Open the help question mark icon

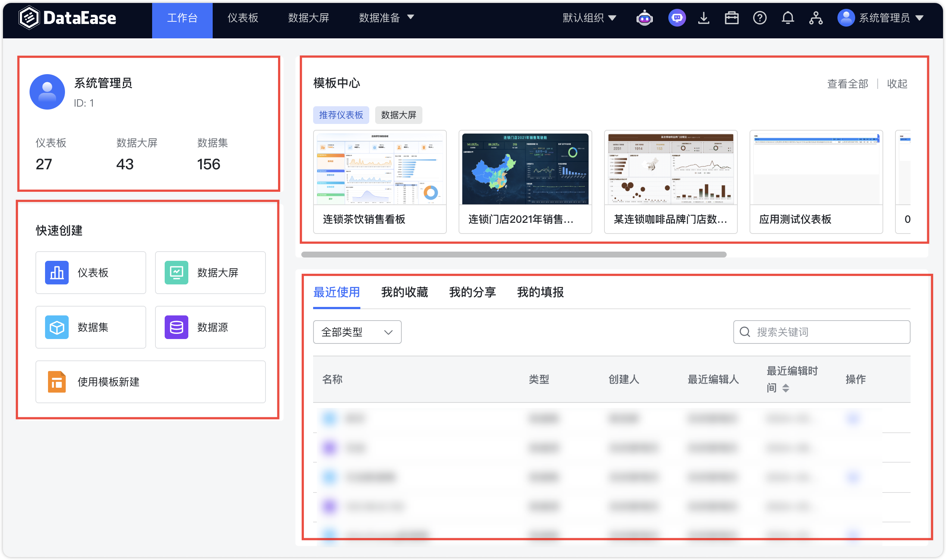[760, 17]
